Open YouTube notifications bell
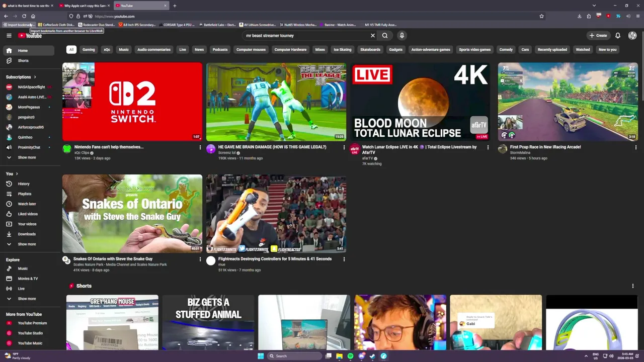The width and height of the screenshot is (644, 362). [x=618, y=36]
